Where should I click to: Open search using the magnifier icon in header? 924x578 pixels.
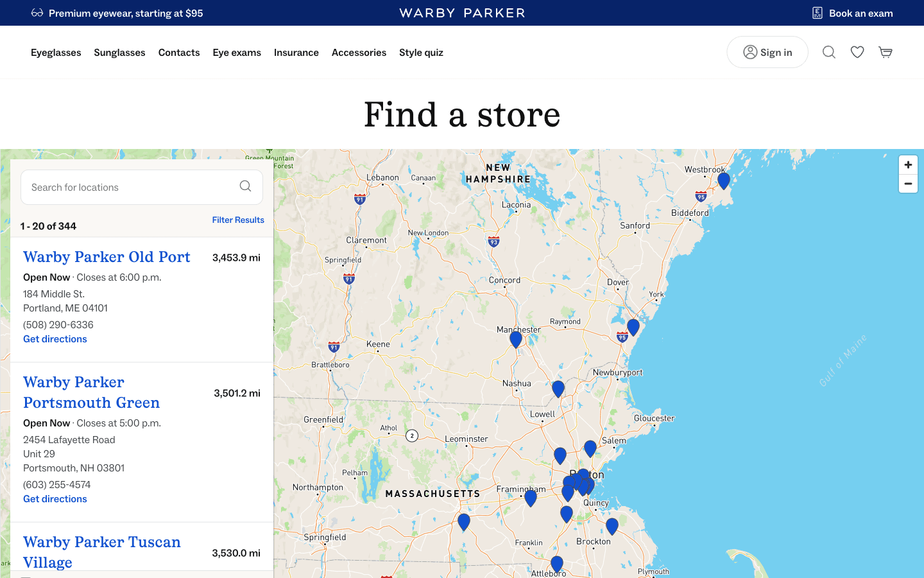click(828, 52)
